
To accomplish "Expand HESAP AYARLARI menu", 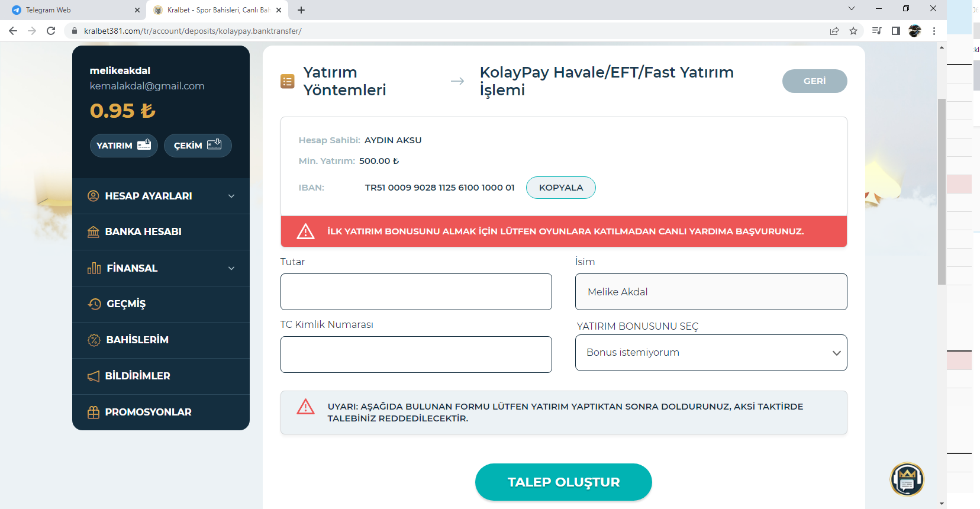I will (161, 196).
